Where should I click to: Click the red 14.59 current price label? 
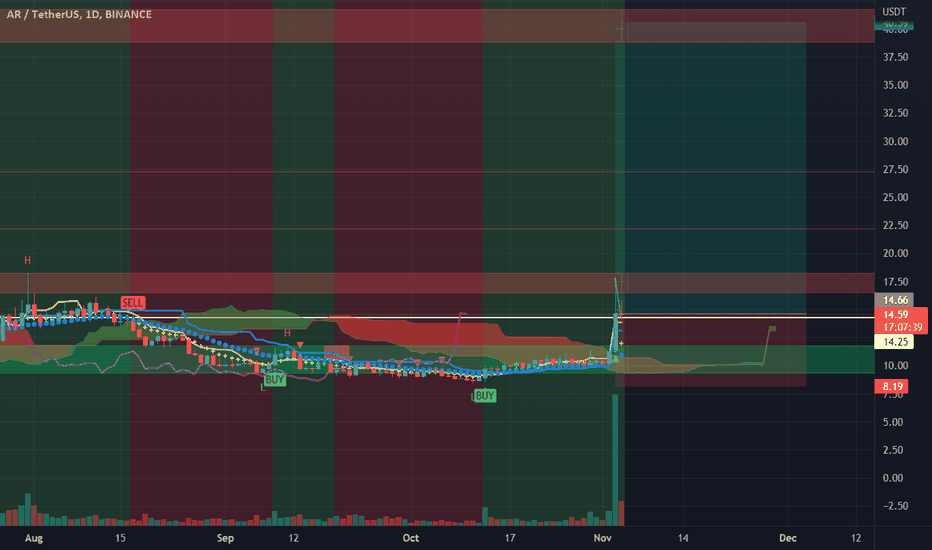tap(895, 315)
